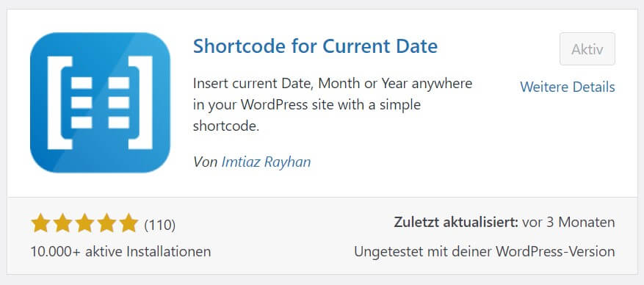Open the Shortcode for Current Date title link

coord(316,46)
